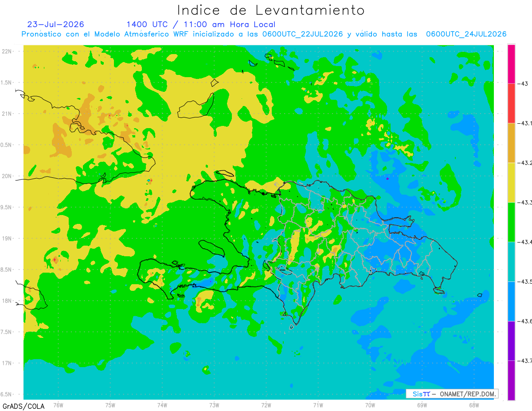This screenshot has width=532, height=411.
Task: Click the legend value "-43.1"
Action: (524, 123)
